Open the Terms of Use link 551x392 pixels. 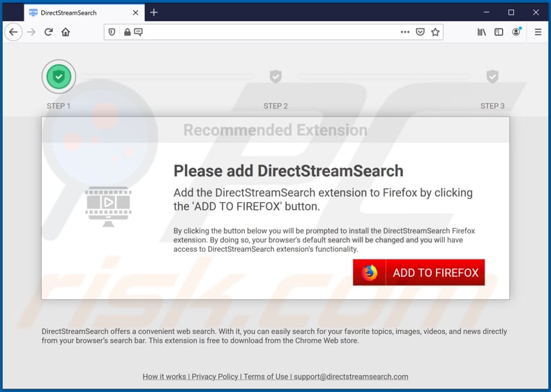point(266,377)
